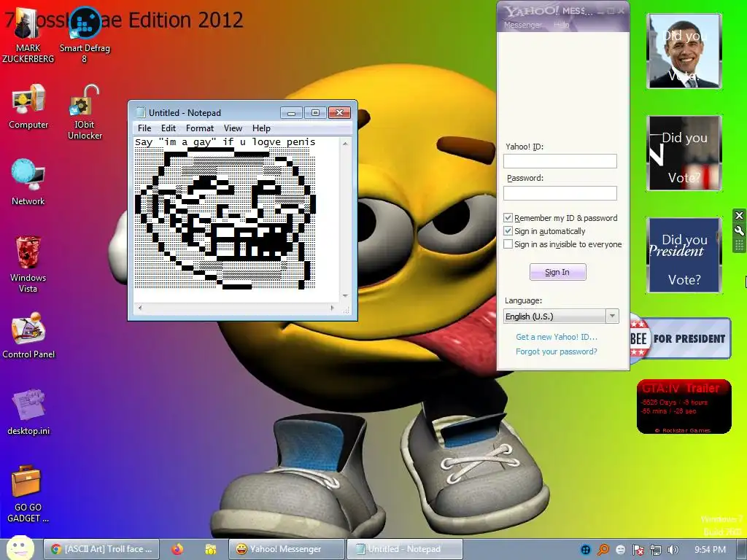Toggle Remember my ID & password checkbox

[x=508, y=217]
